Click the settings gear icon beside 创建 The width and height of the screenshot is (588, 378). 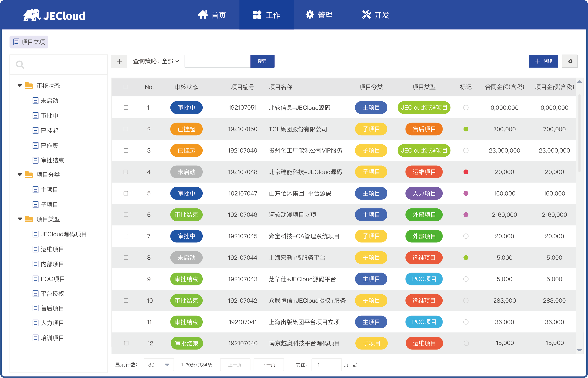tap(570, 61)
